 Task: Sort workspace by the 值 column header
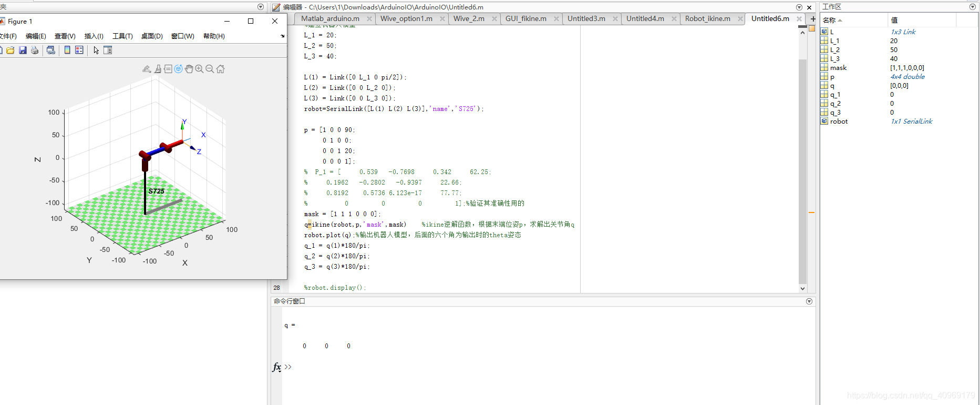(x=922, y=20)
